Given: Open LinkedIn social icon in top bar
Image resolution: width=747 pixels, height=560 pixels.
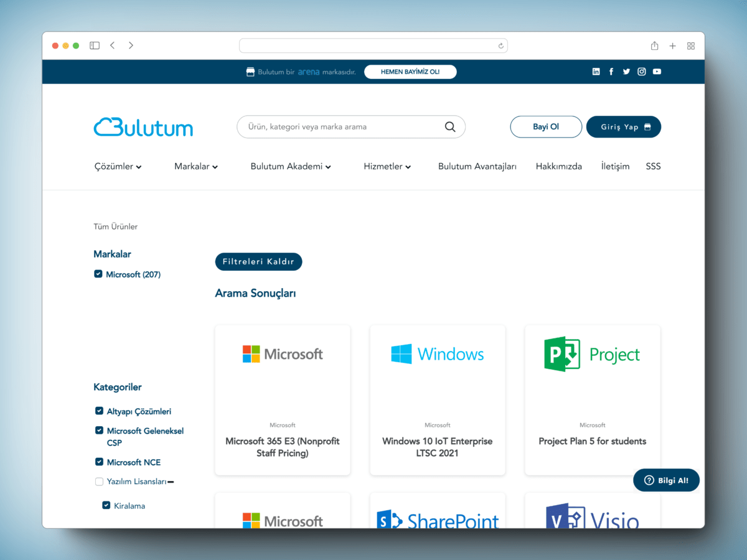Looking at the screenshot, I should click(596, 72).
